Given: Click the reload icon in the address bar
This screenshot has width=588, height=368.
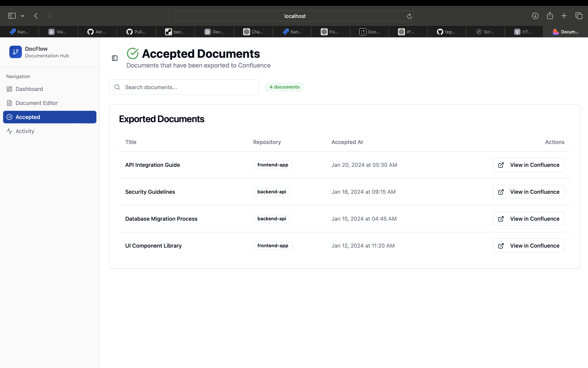Looking at the screenshot, I should point(409,16).
